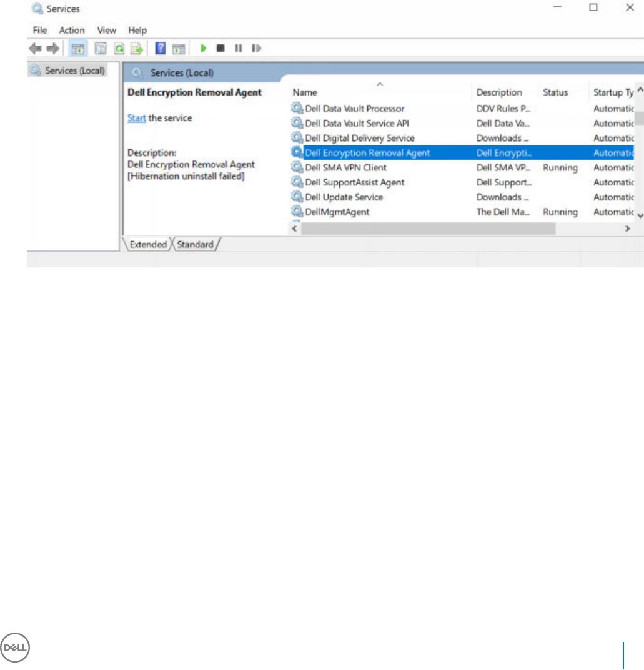Screen dimensions: 644x670
Task: Select Dell SupportAssist Agent service name
Action: [x=355, y=182]
